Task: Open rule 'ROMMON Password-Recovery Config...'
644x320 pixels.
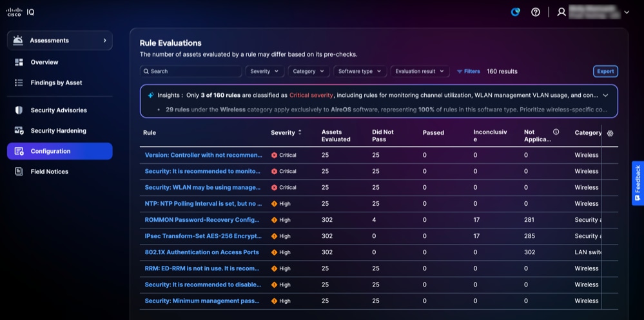Action: tap(202, 220)
